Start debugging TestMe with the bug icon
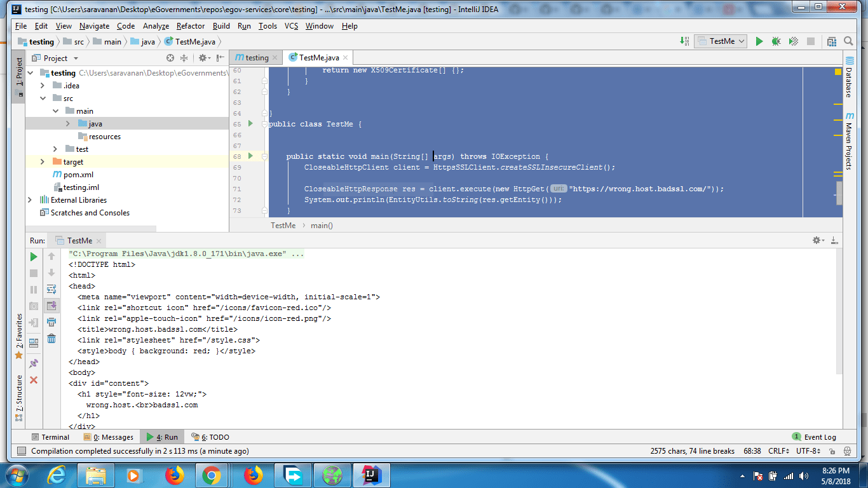Image resolution: width=868 pixels, height=488 pixels. click(x=776, y=41)
